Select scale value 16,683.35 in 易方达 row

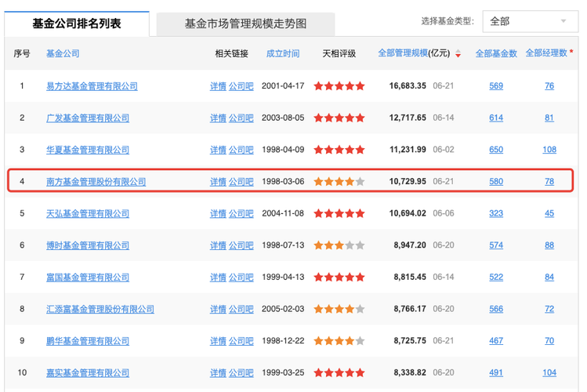[x=408, y=85]
